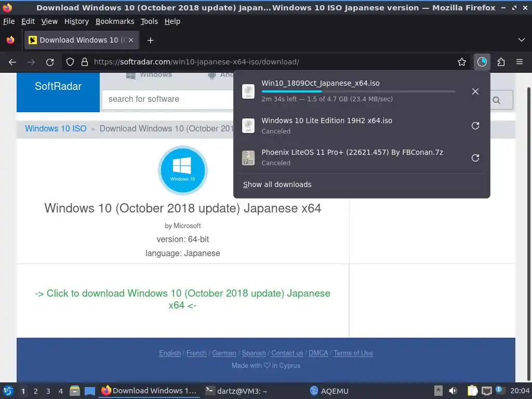Switch to dartz@VM3 terminal window
This screenshot has height=399, width=532.
[x=237, y=391]
